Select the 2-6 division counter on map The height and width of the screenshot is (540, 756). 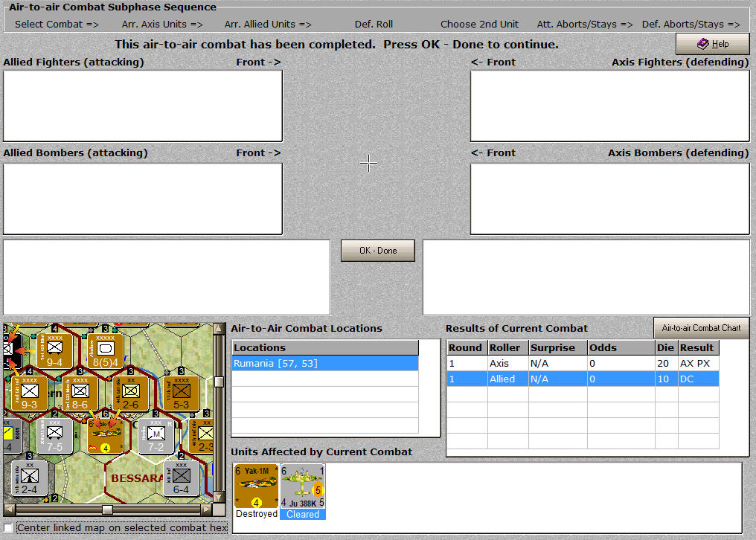(130, 393)
